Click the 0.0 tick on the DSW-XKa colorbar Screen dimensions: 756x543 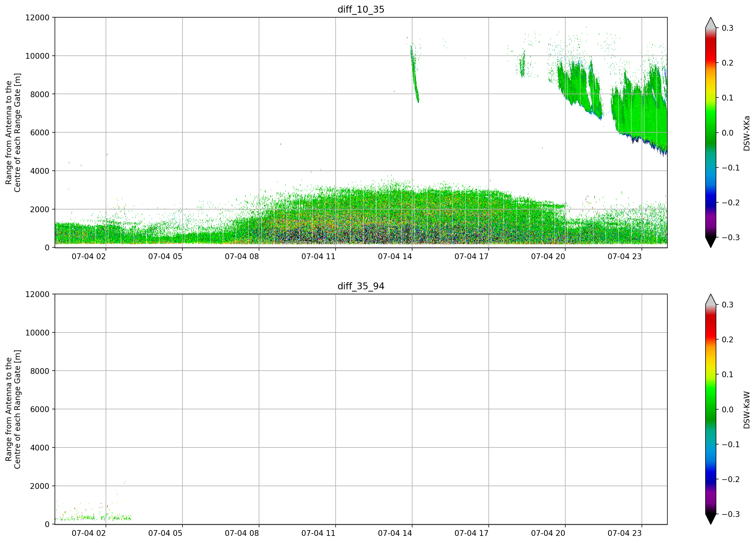pos(727,133)
